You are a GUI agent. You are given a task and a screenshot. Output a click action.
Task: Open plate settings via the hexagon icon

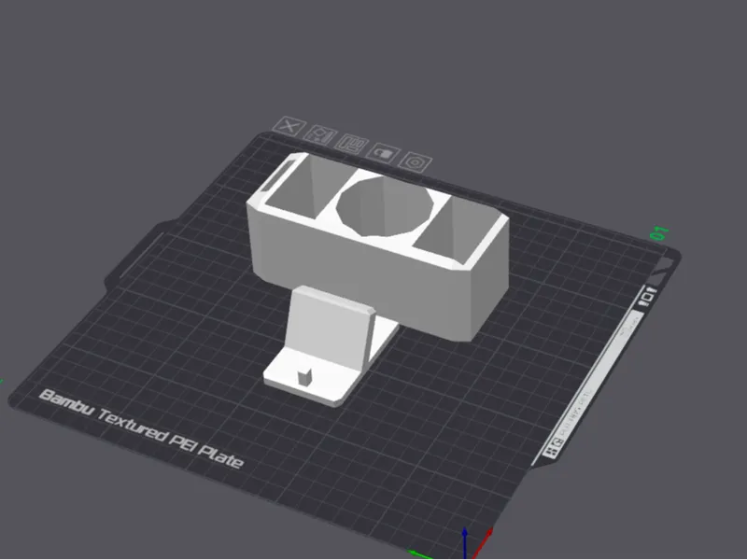[x=416, y=162]
